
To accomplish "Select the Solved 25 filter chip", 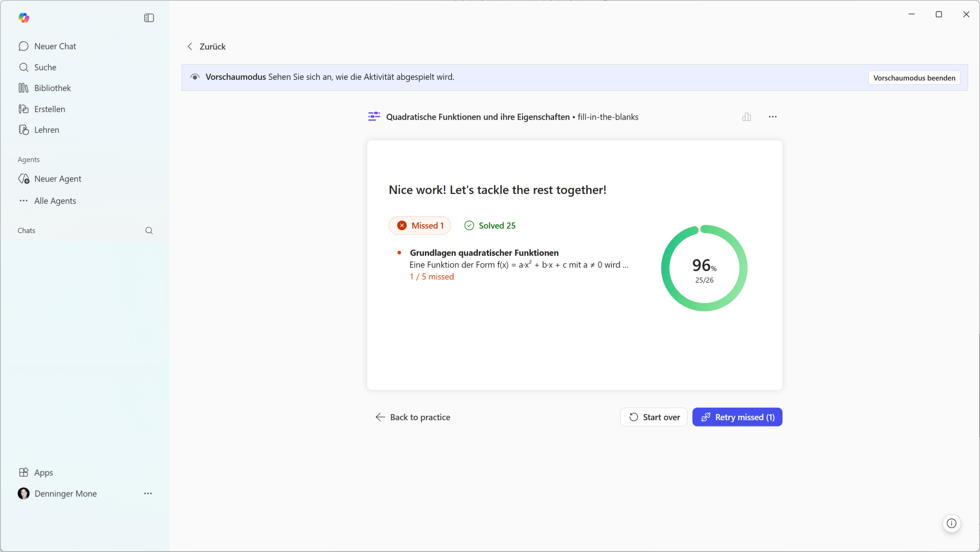I will pos(490,225).
